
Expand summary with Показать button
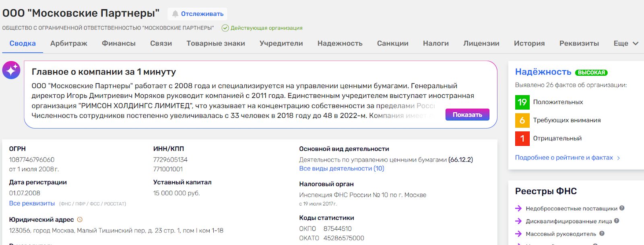pos(467,115)
